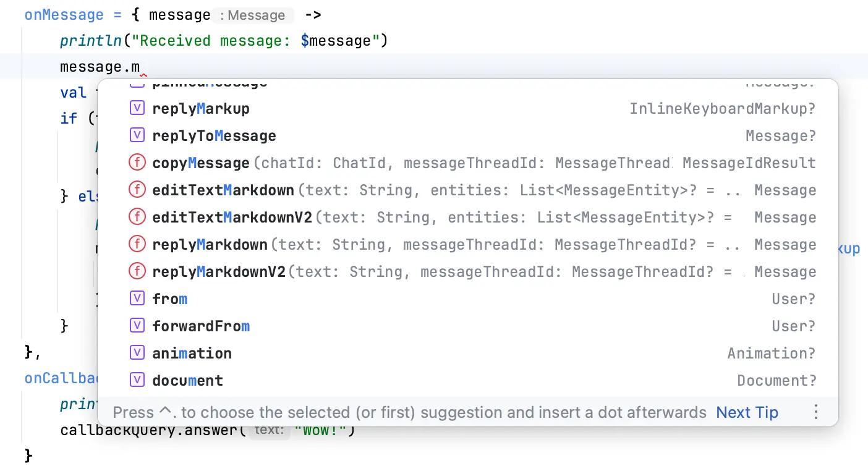Click the function icon beside editTextMarkdown
868x471 pixels.
click(137, 189)
